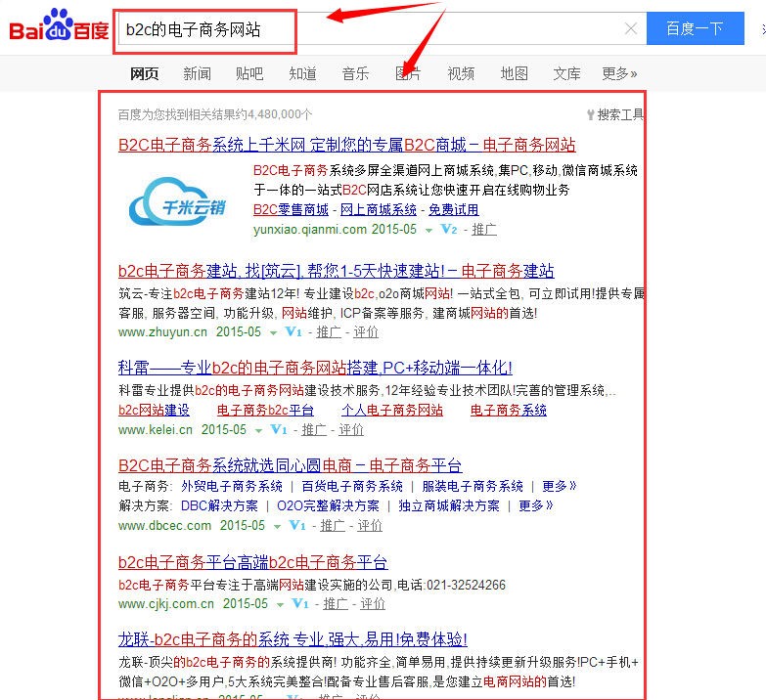Clear search box with the X icon
The height and width of the screenshot is (700, 766).
pos(631,28)
